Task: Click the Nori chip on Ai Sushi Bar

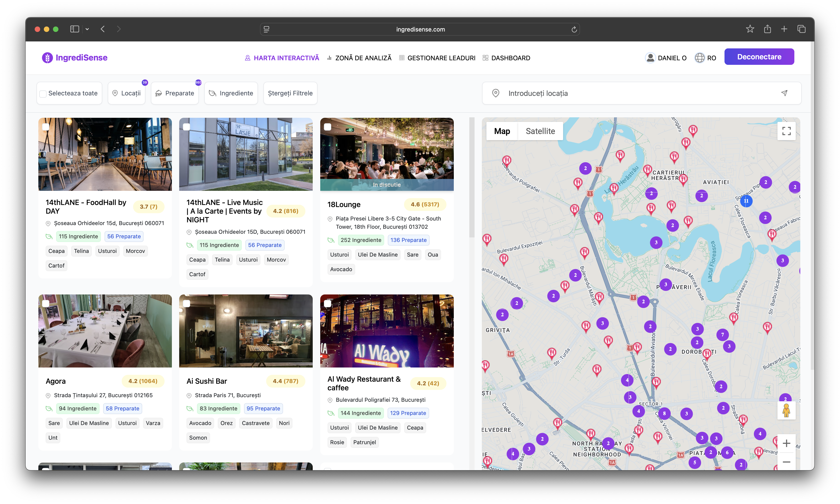Action: tap(284, 423)
